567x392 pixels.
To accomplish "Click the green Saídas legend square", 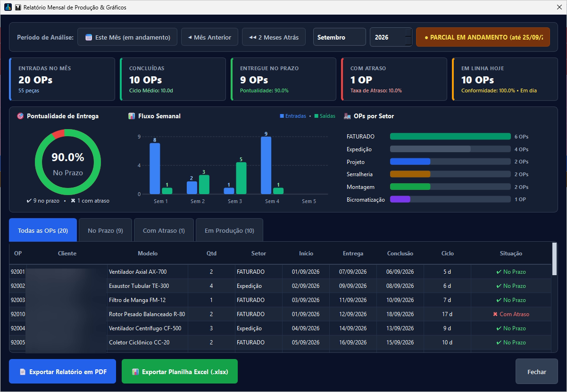I will (317, 116).
